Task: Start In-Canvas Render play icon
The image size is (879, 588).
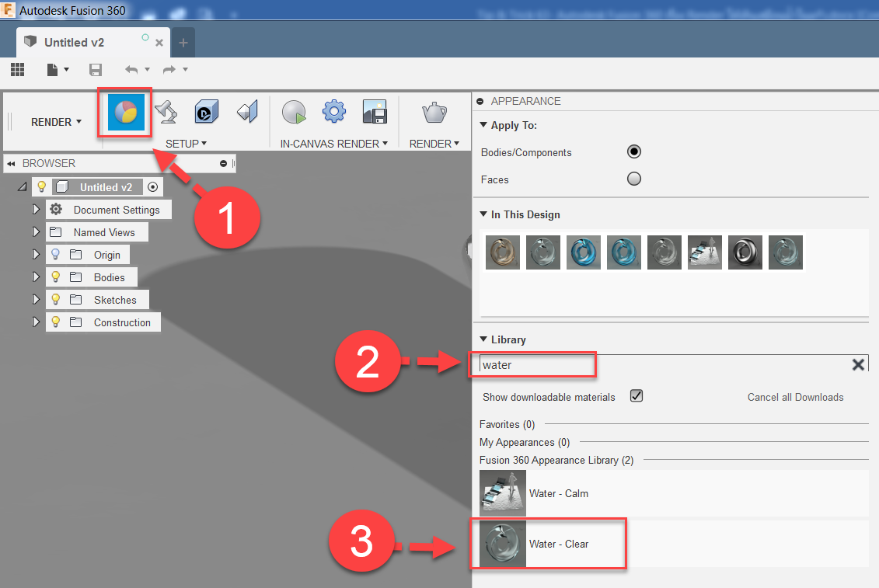Action: 294,113
